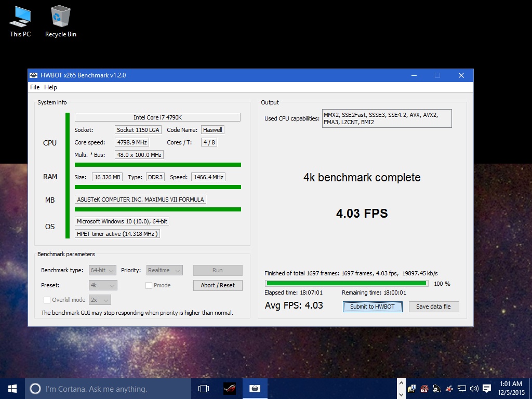Open the Windows Start button
Screen dimensions: 532x399
[x=12, y=389]
